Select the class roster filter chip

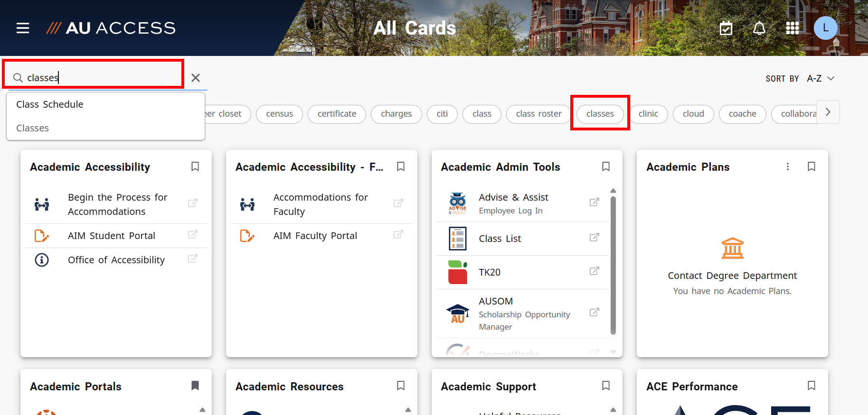539,114
